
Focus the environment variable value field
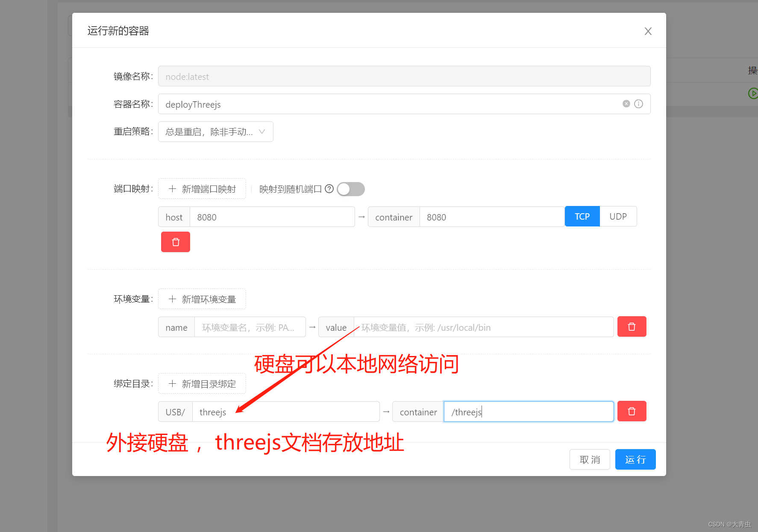[x=484, y=327]
